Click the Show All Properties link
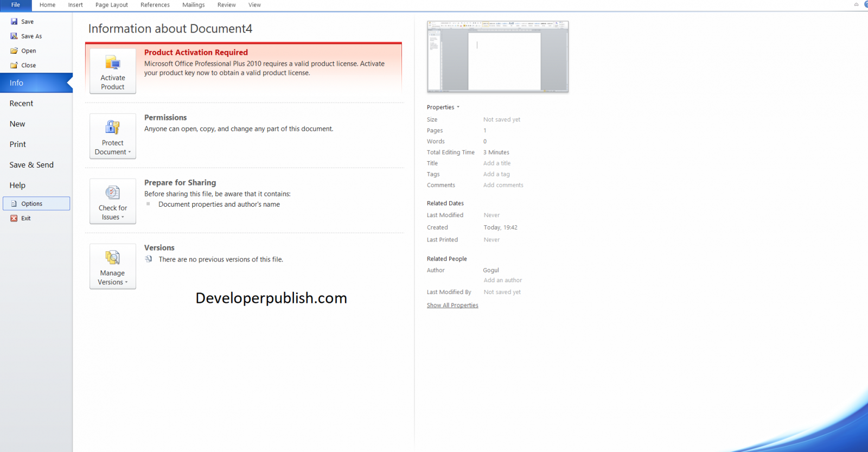The height and width of the screenshot is (452, 868). pyautogui.click(x=452, y=305)
